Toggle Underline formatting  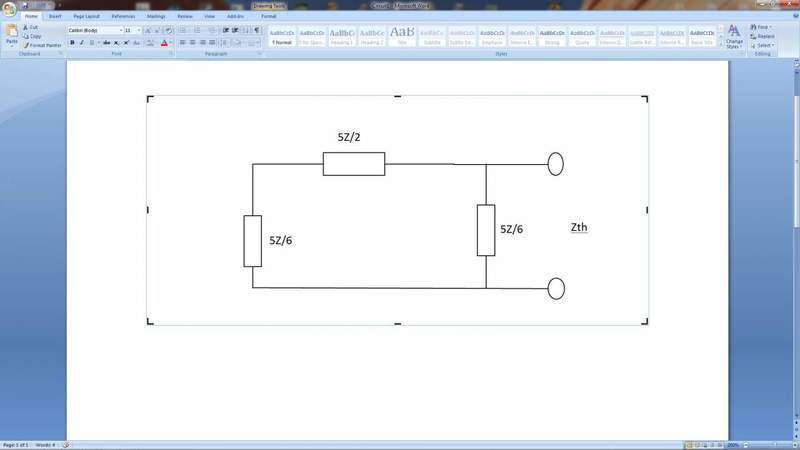pyautogui.click(x=92, y=43)
